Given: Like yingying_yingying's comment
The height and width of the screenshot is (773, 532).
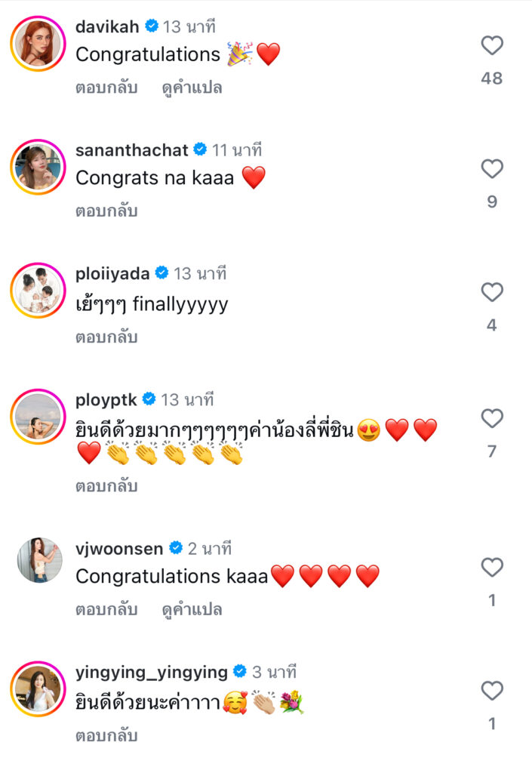Looking at the screenshot, I should (x=492, y=691).
